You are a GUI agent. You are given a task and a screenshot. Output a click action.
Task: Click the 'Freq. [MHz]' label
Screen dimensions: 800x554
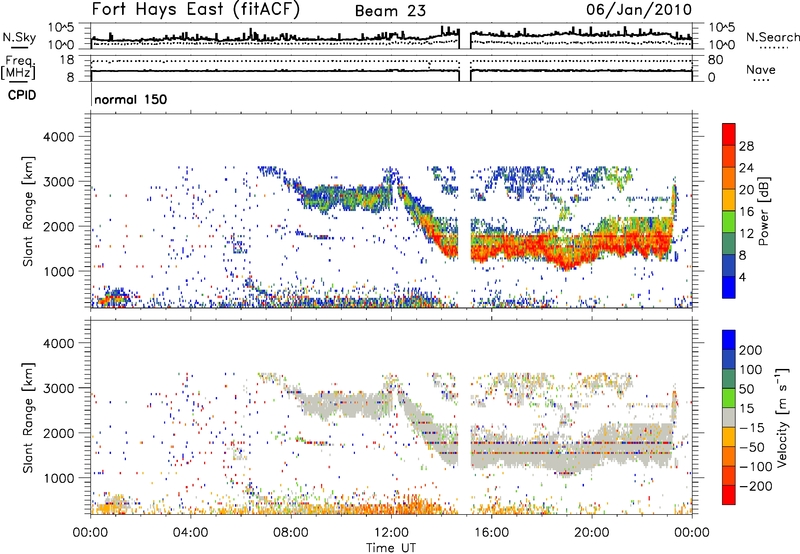tap(18, 68)
